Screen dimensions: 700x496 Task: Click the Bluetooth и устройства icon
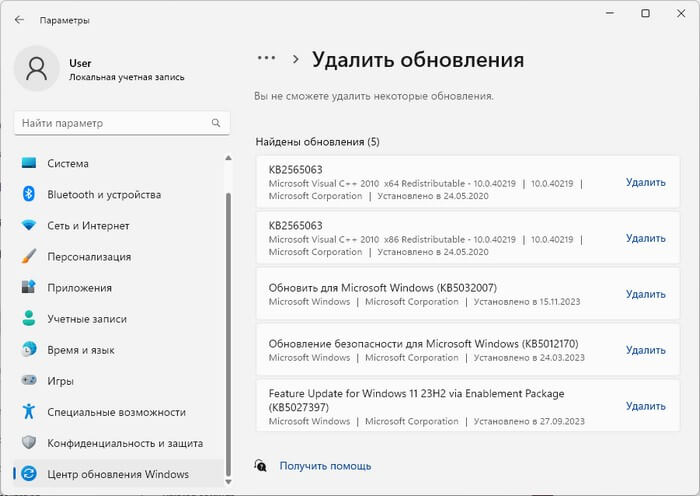pyautogui.click(x=29, y=194)
